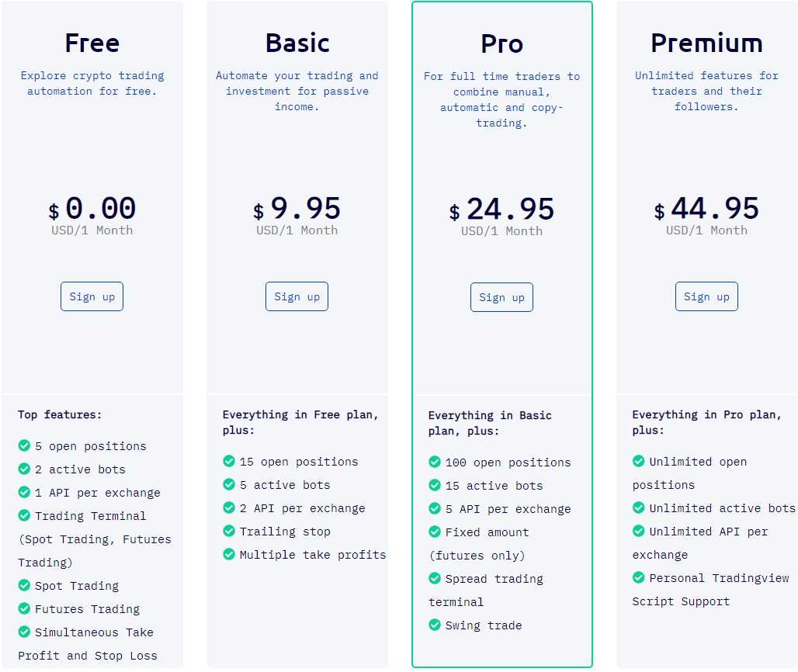
Task: Click checkmark icon beside Personal Tradingview
Action: pos(639,577)
